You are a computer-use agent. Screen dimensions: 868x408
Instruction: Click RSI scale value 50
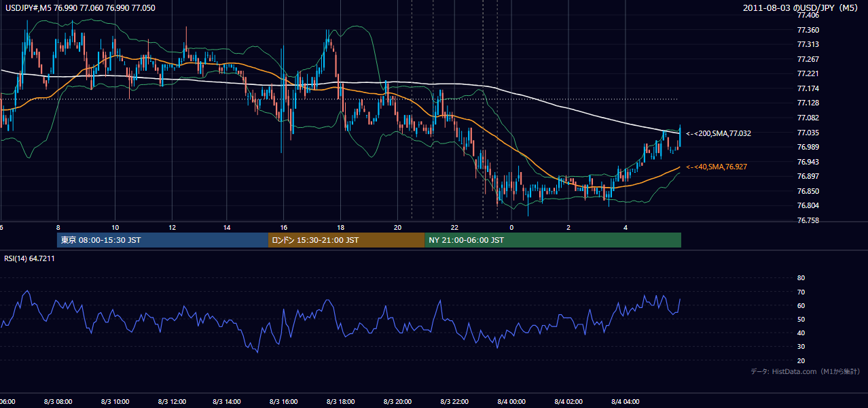pos(801,319)
